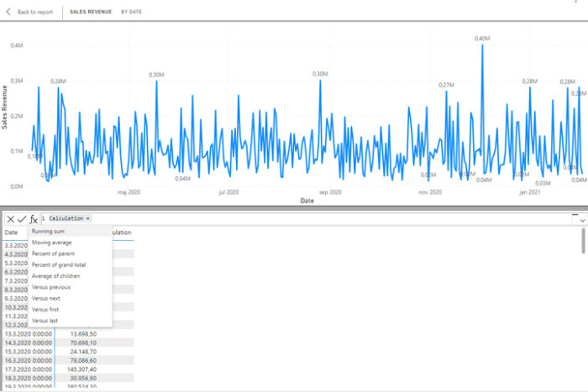
Task: Click the Back to report link
Action: [35, 12]
